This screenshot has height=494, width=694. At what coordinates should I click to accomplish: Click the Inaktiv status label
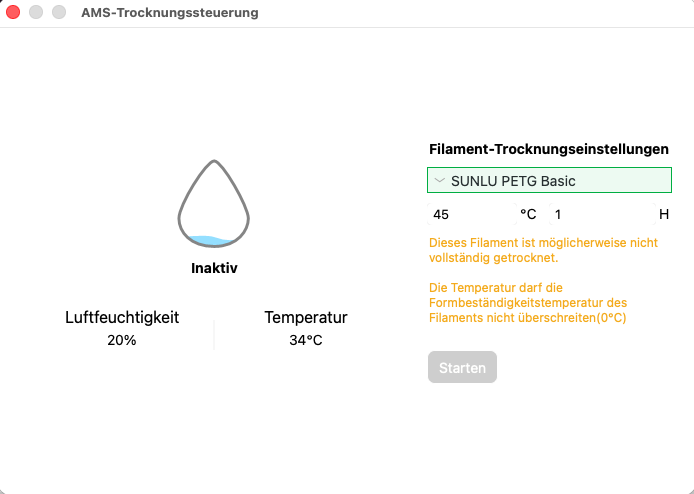coord(214,268)
